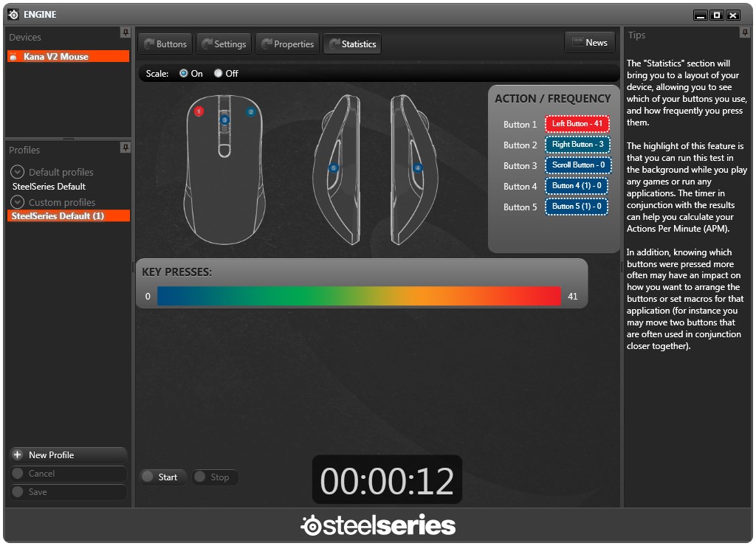Pin the Profiles panel
Image resolution: width=756 pixels, height=546 pixels.
click(126, 147)
